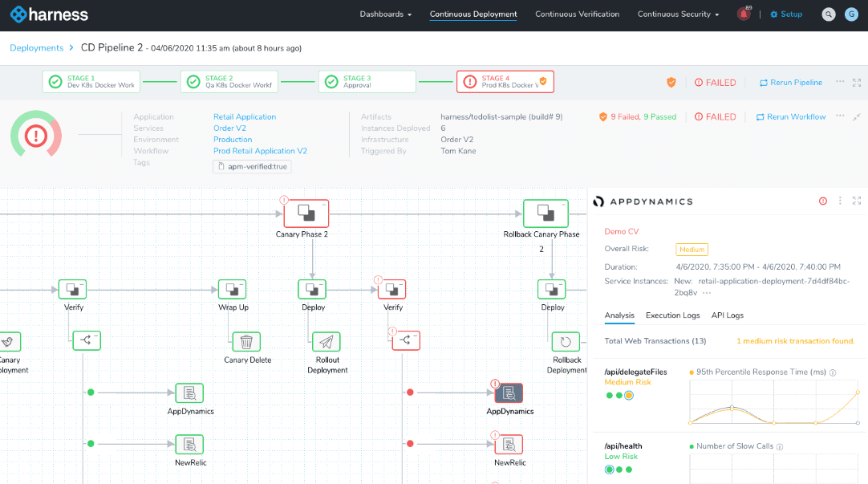
Task: Select the failed NewRelic verification step
Action: [x=509, y=445]
